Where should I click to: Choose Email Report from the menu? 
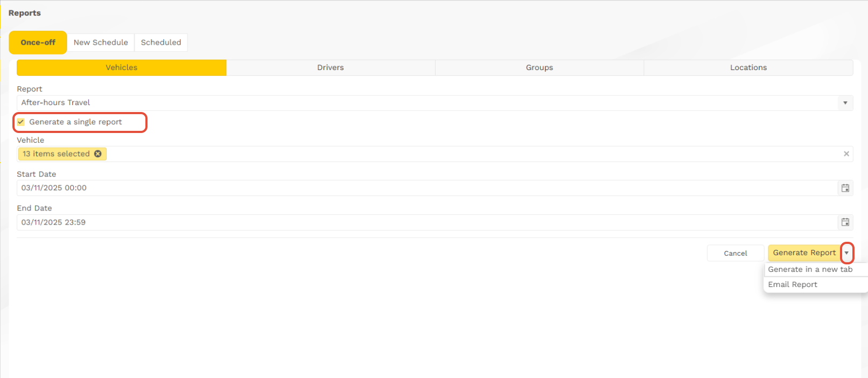coord(815,284)
